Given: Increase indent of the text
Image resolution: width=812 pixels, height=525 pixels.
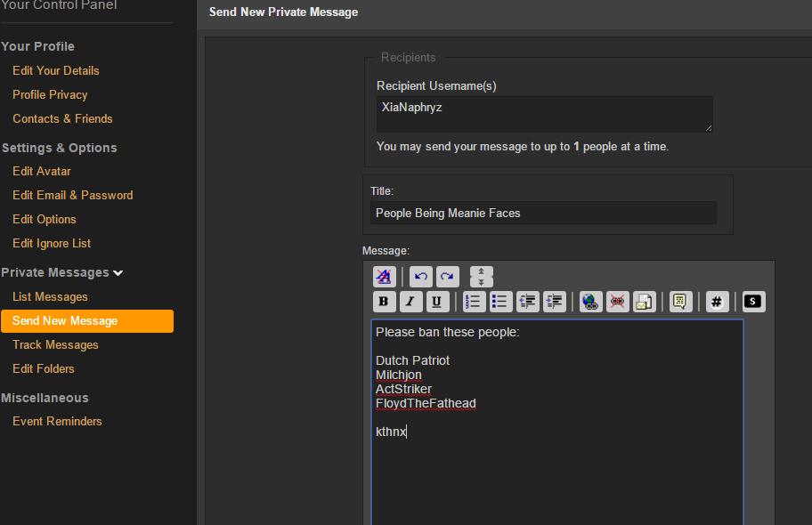Looking at the screenshot, I should coord(555,302).
